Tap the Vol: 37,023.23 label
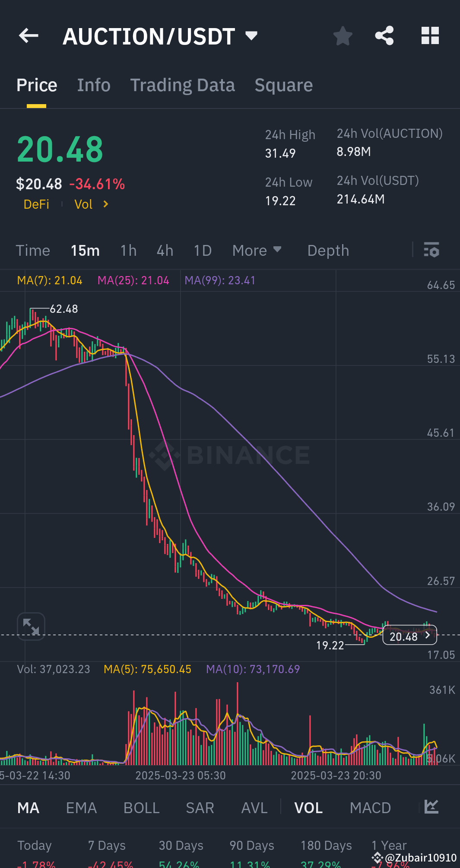 pyautogui.click(x=54, y=669)
